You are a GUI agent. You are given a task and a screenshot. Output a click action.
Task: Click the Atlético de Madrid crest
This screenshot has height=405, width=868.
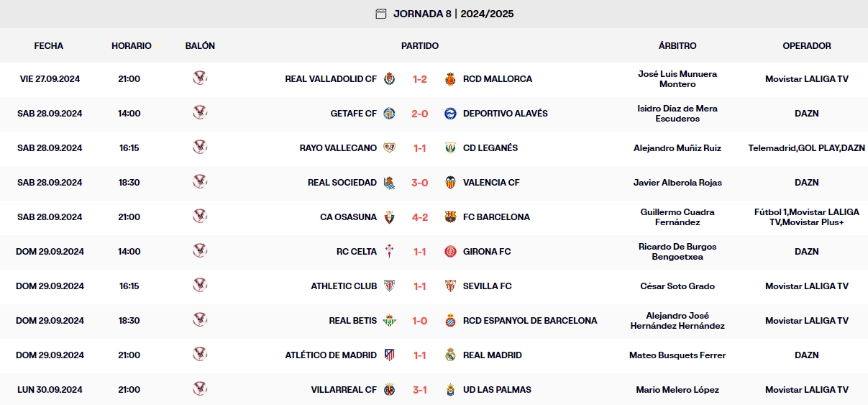coord(389,355)
